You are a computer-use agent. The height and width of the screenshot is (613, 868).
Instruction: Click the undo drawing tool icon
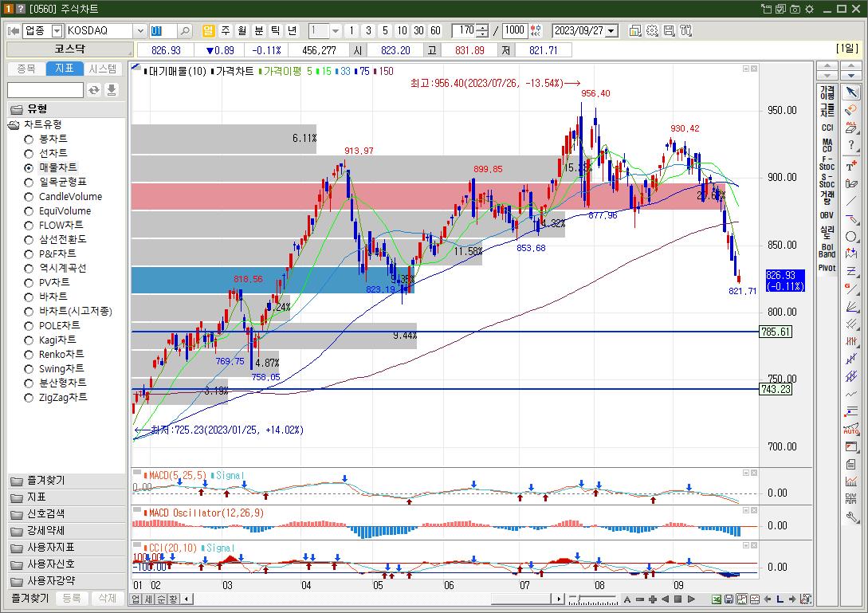[x=851, y=110]
